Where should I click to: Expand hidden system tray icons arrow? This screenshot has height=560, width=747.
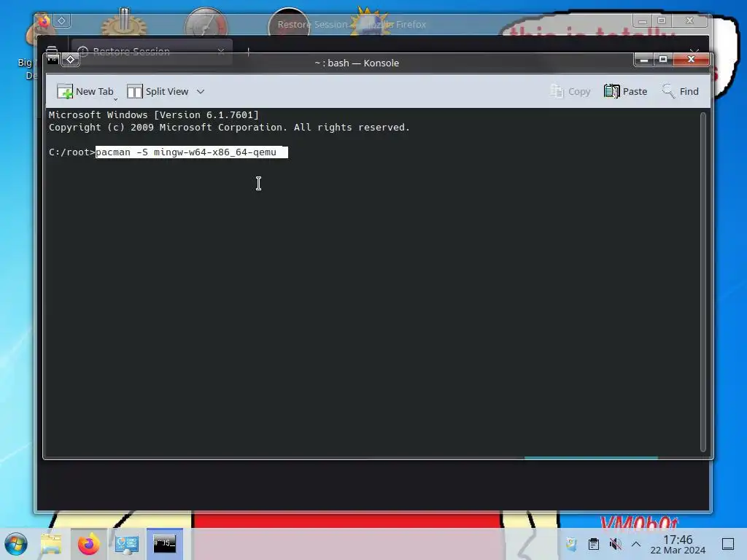coord(636,544)
